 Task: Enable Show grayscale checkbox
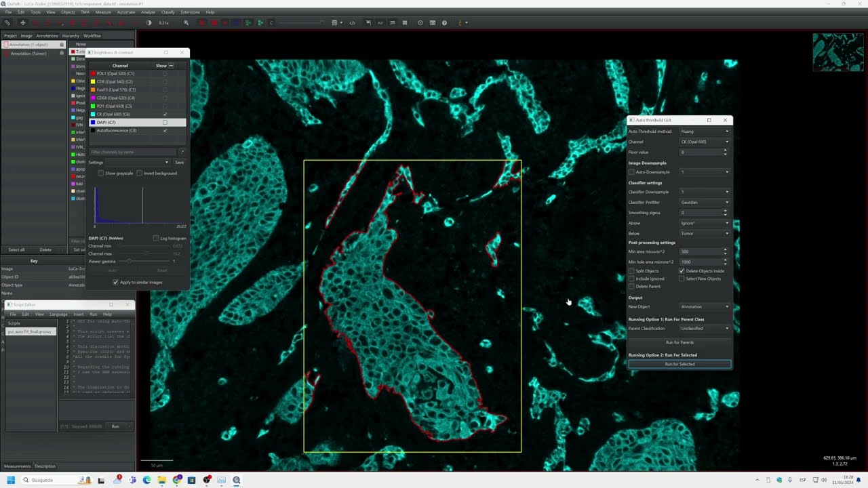coord(101,173)
